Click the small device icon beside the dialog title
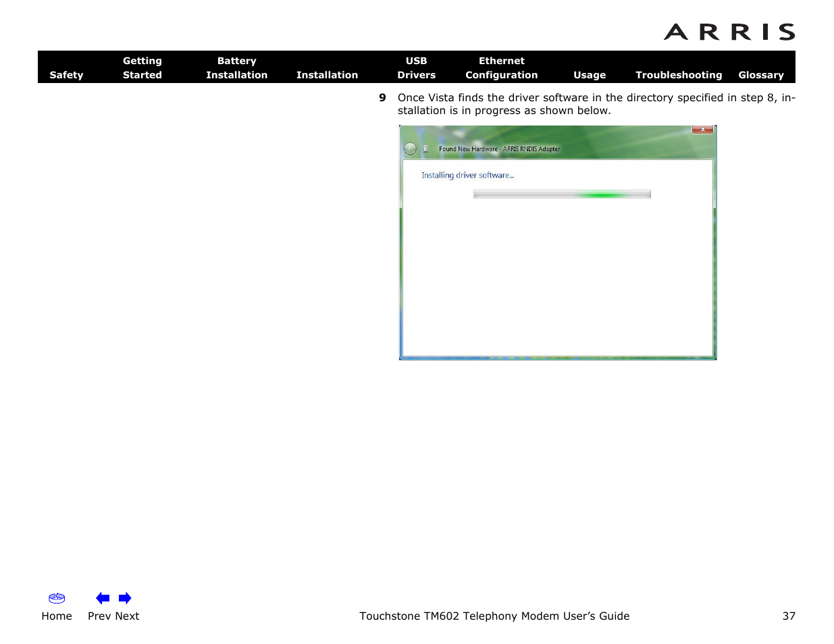This screenshot has width=834, height=644. (426, 149)
